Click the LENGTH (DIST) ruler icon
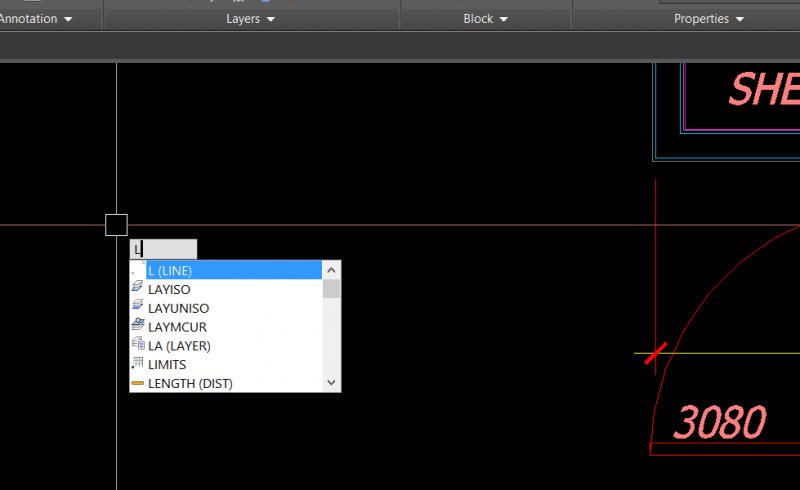Image resolution: width=800 pixels, height=490 pixels. 137,383
